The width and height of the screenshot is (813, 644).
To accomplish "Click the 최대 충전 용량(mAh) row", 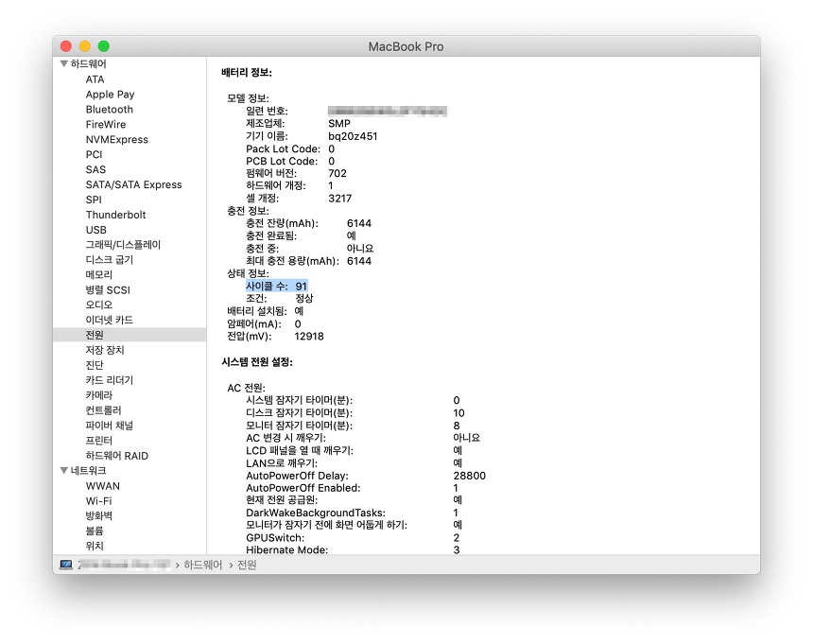I will (308, 261).
